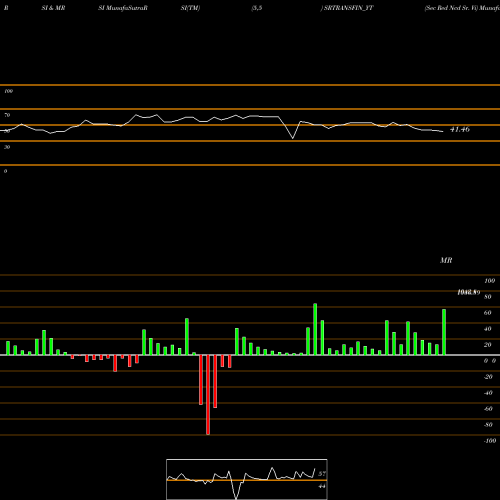
Task: Click the value 57 in mini chart
Action: (x=322, y=474)
